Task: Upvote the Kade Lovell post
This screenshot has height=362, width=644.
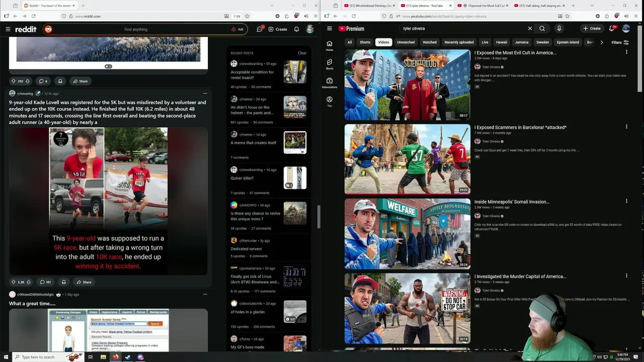Action: pos(14,282)
